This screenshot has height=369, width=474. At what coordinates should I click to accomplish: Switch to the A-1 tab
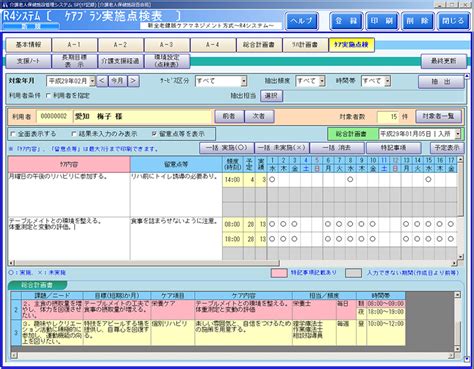pyautogui.click(x=74, y=45)
